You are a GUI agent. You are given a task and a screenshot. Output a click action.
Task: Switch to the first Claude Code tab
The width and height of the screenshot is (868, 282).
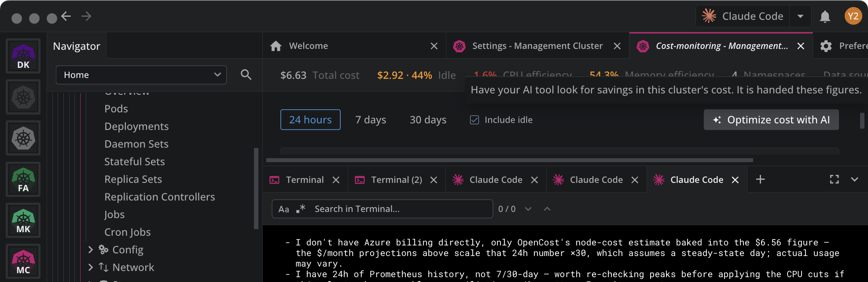click(x=496, y=180)
